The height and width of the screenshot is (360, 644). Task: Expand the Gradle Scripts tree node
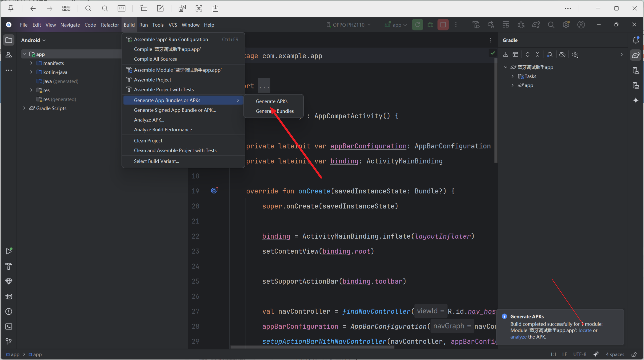coord(24,108)
